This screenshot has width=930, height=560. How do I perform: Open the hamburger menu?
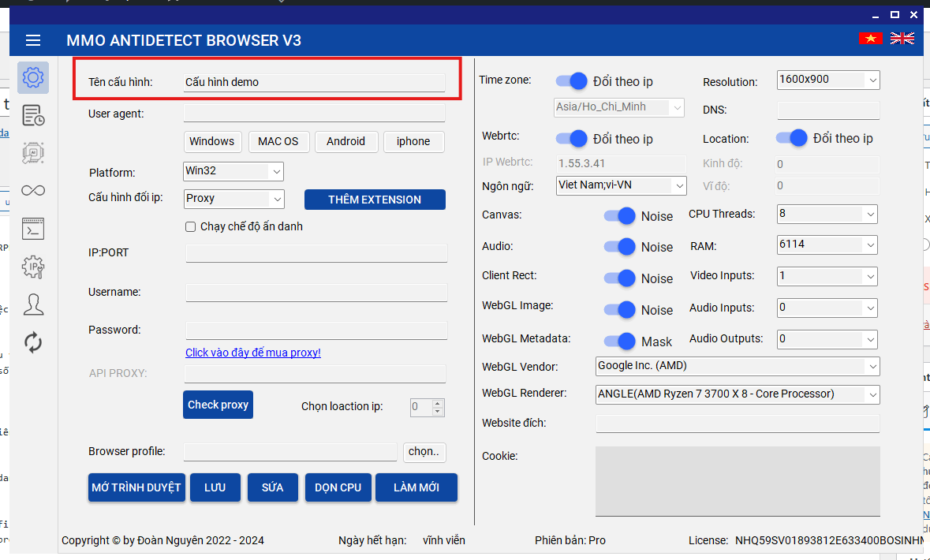click(x=33, y=40)
